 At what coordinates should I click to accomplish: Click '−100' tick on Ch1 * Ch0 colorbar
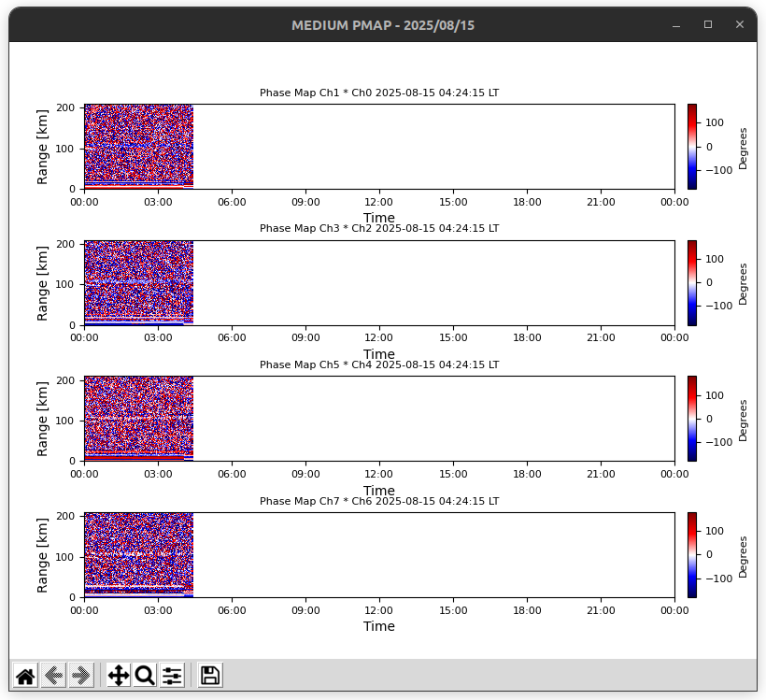click(x=718, y=170)
